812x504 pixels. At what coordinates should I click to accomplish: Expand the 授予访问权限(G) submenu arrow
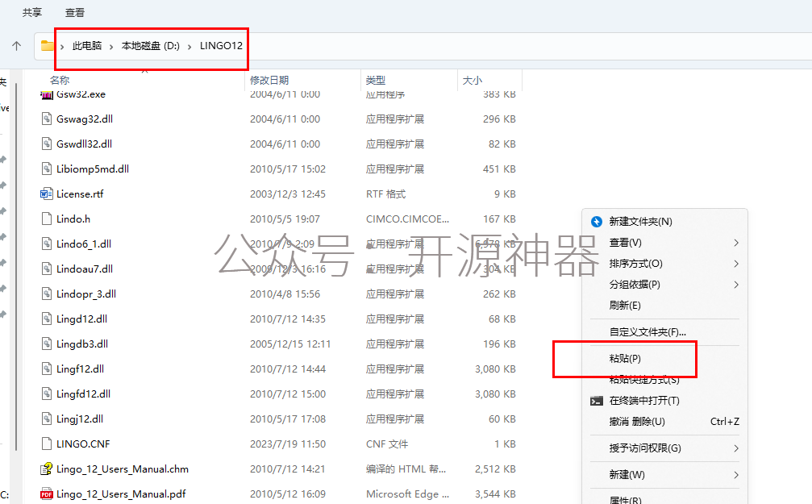(736, 448)
